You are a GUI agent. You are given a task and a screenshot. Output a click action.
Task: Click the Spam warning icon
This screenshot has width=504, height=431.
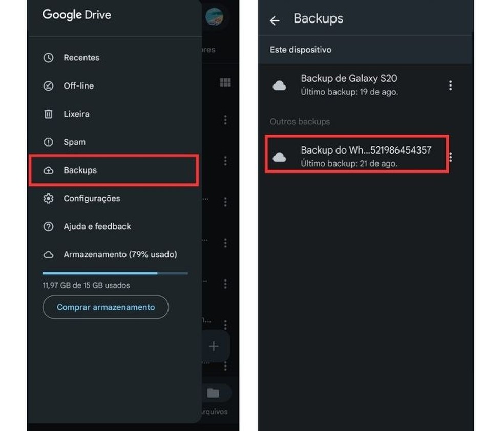[48, 142]
